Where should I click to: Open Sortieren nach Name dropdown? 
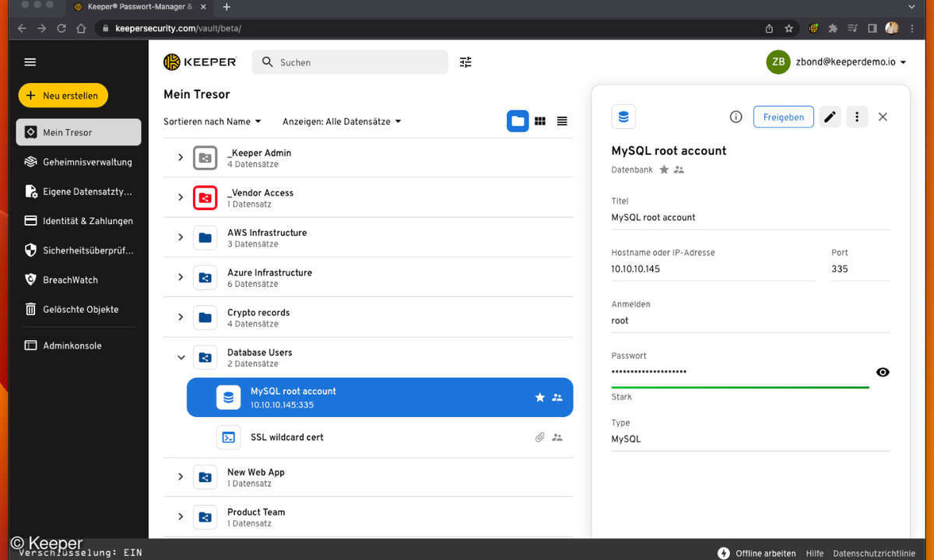pos(212,121)
